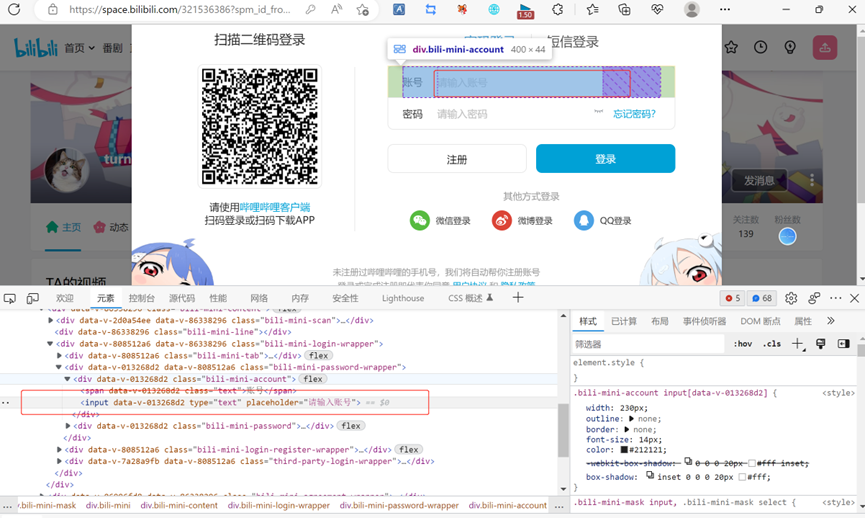Reload the page with the refresh icon
865x518 pixels.
click(x=14, y=9)
